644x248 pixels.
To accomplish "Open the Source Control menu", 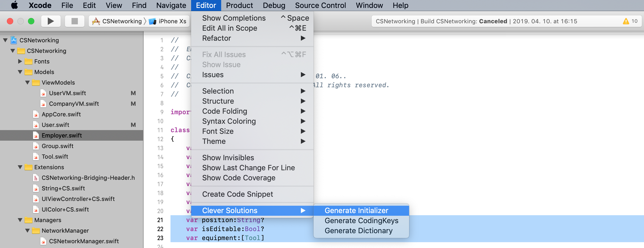I will [x=320, y=5].
